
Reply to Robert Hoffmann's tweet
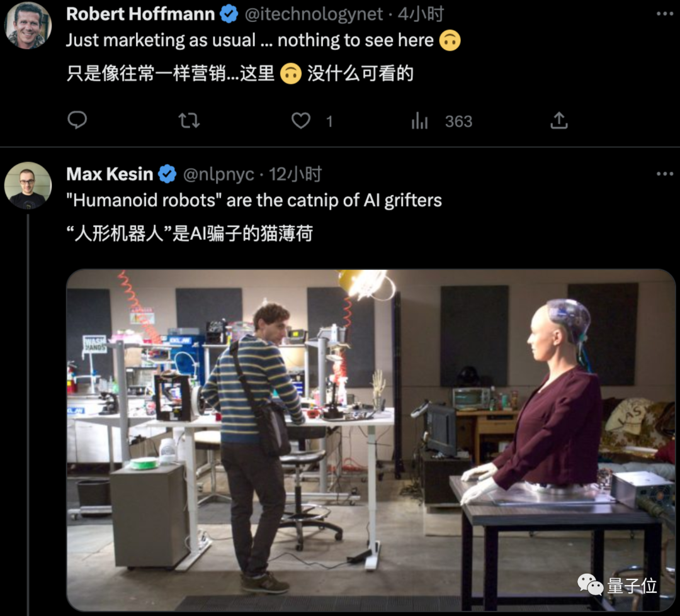pos(77,120)
